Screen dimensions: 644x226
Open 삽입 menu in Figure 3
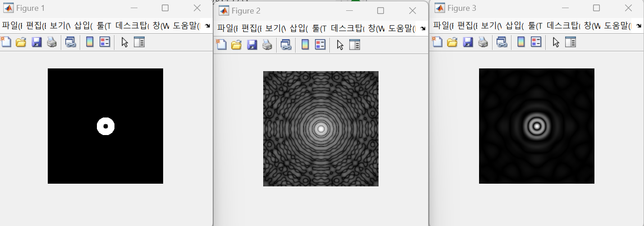point(515,26)
